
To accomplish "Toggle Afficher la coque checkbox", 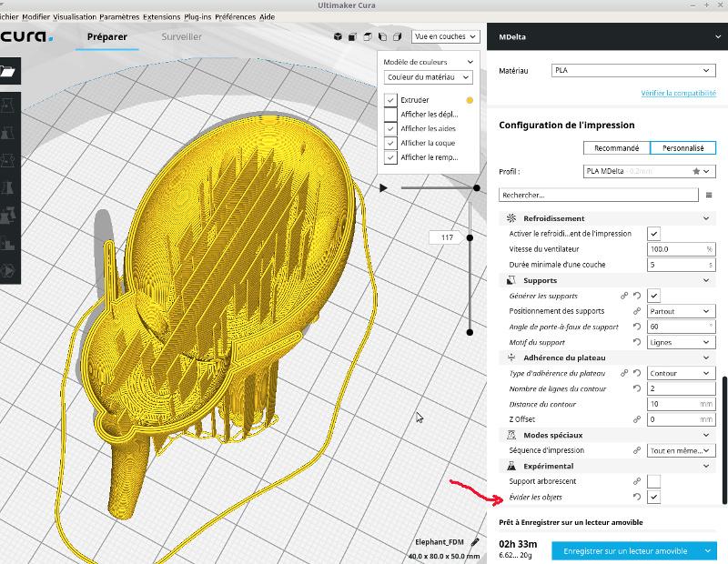I will (x=390, y=143).
